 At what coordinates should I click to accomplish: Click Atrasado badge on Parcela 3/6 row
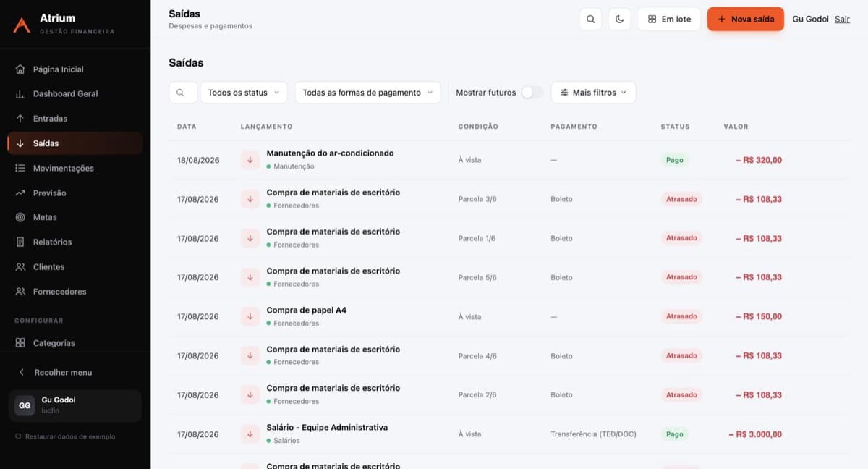[681, 199]
